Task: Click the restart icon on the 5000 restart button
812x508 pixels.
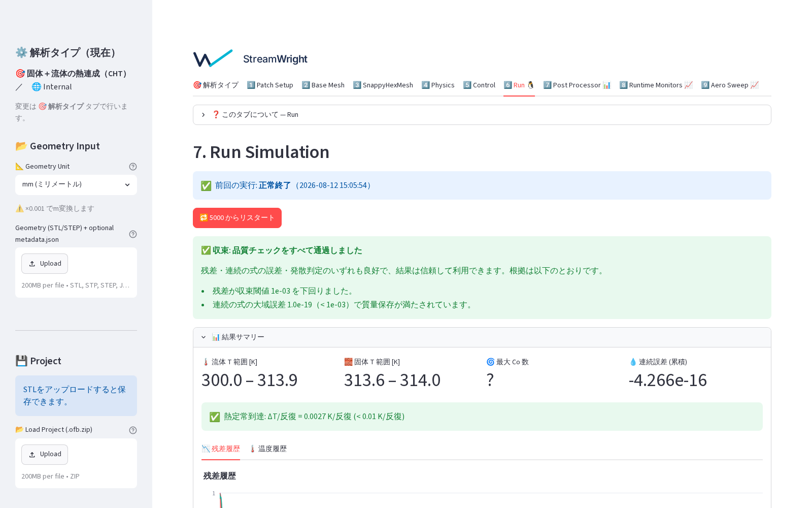Action: click(x=204, y=218)
